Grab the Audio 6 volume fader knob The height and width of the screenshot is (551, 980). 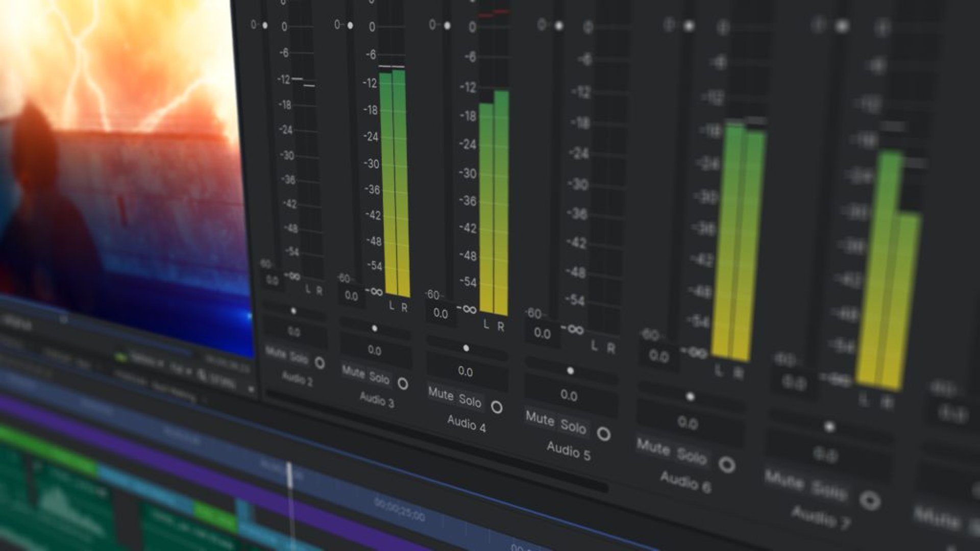point(689,26)
